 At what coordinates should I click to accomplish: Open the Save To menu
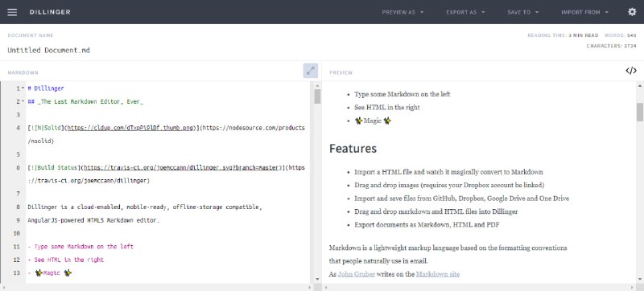(x=522, y=12)
